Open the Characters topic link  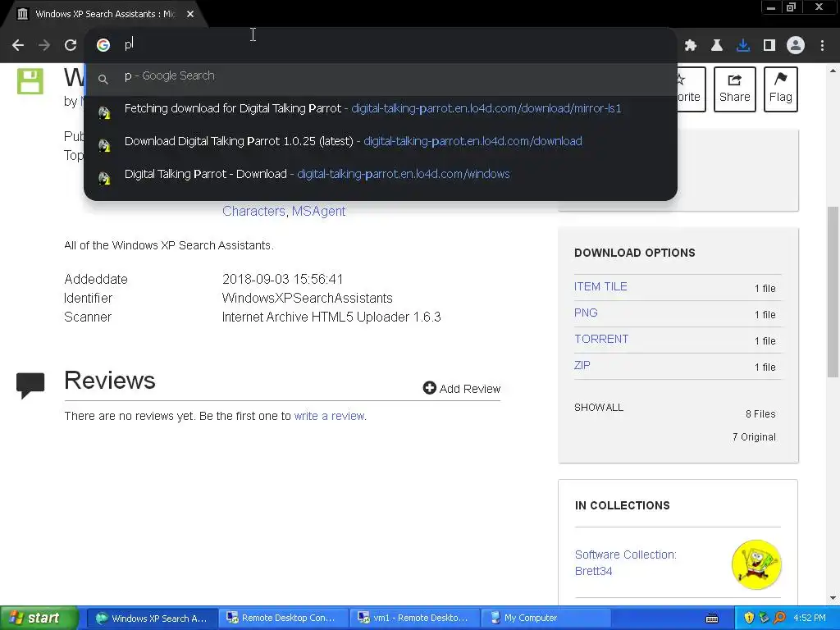[x=253, y=211]
